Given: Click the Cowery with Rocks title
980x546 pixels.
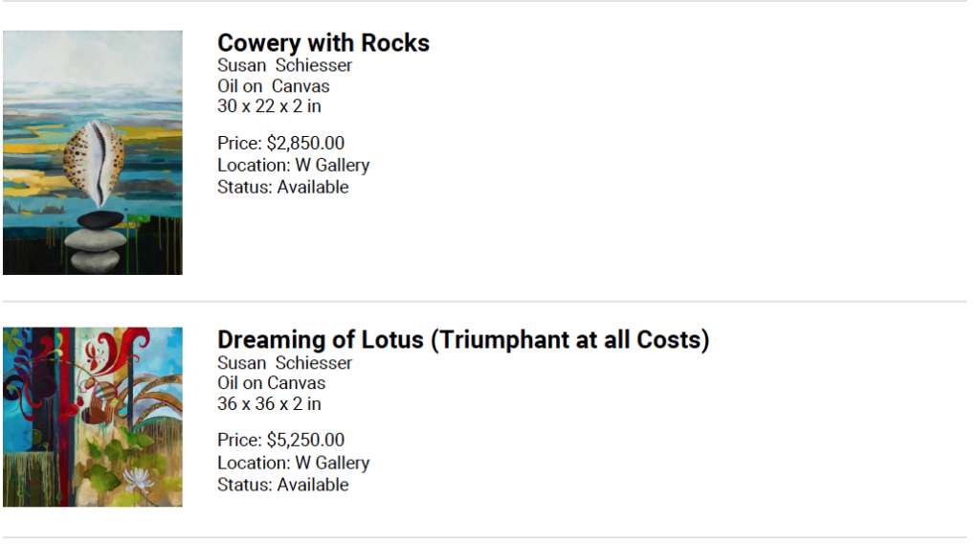Looking at the screenshot, I should (x=323, y=43).
